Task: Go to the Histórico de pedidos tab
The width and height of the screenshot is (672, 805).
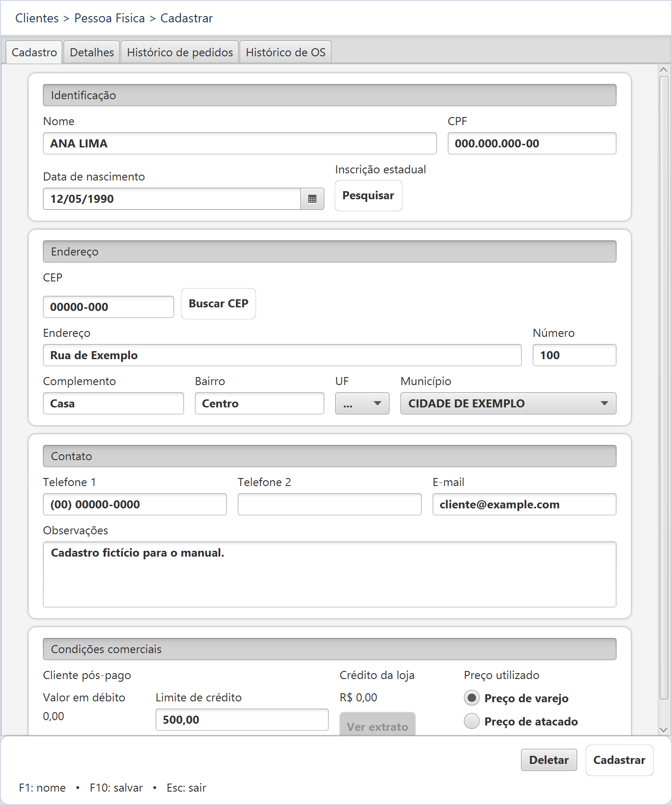Action: [180, 52]
